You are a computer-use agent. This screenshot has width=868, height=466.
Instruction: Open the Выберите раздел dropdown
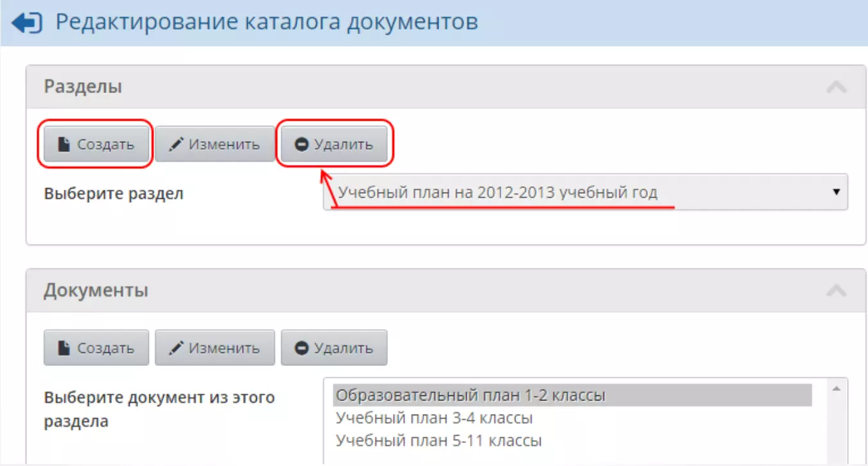coord(585,192)
